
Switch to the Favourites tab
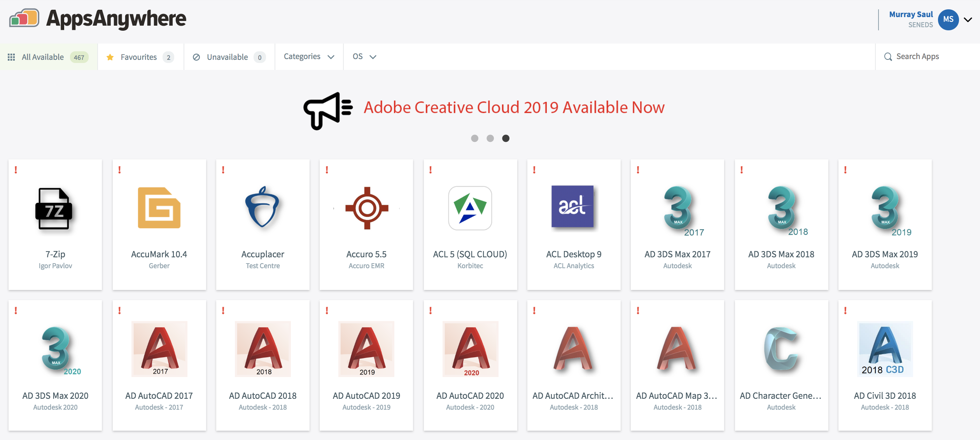point(138,57)
